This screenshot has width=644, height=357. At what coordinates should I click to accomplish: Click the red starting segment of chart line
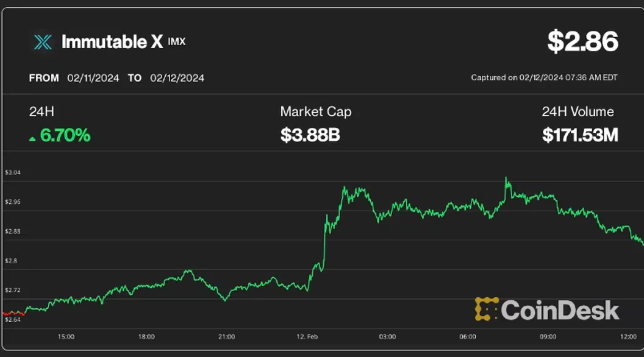click(x=12, y=313)
